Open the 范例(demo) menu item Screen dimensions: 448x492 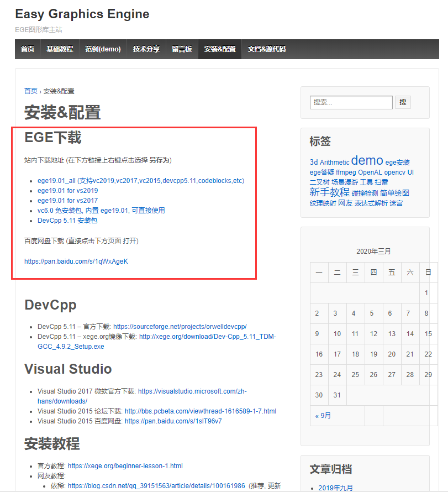point(103,49)
